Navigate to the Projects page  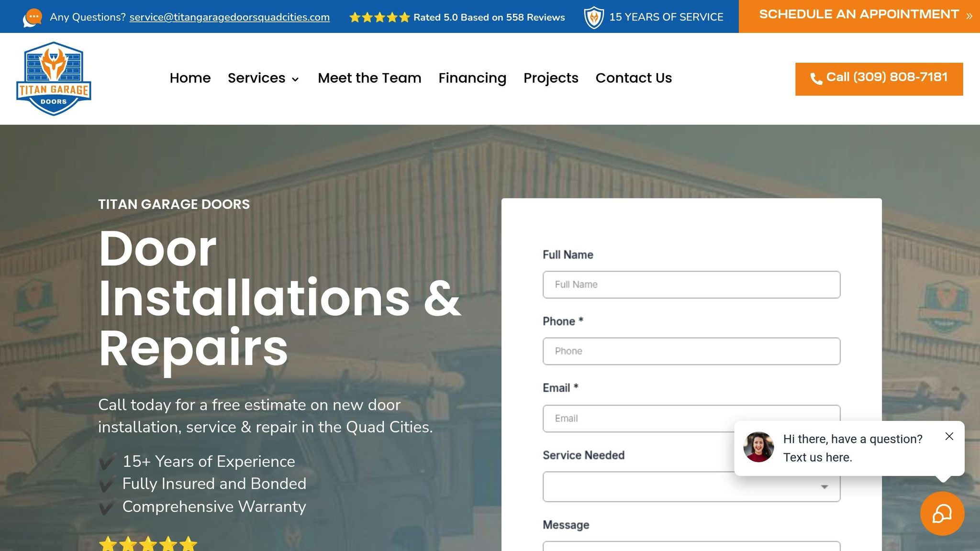pos(551,78)
